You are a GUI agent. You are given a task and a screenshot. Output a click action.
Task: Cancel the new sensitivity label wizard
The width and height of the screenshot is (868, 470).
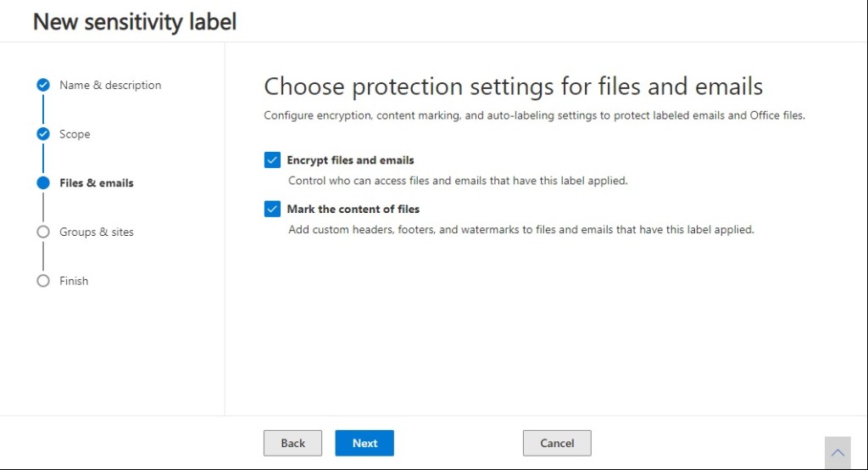[557, 443]
